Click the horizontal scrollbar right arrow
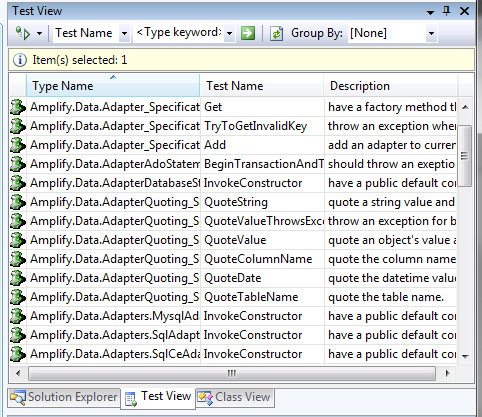The image size is (482, 417). (448, 373)
